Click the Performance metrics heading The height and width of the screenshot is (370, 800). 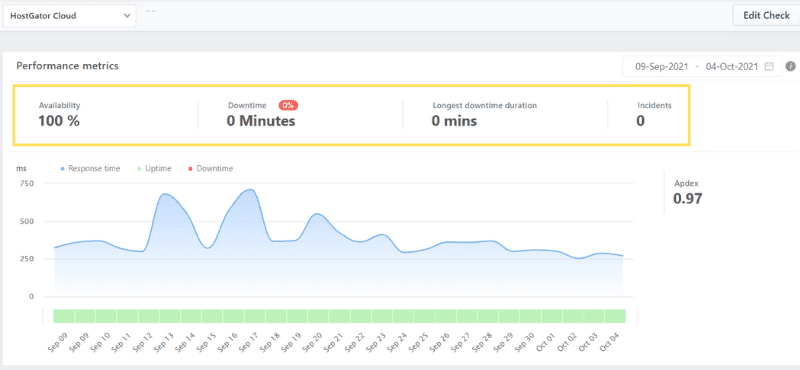point(67,66)
